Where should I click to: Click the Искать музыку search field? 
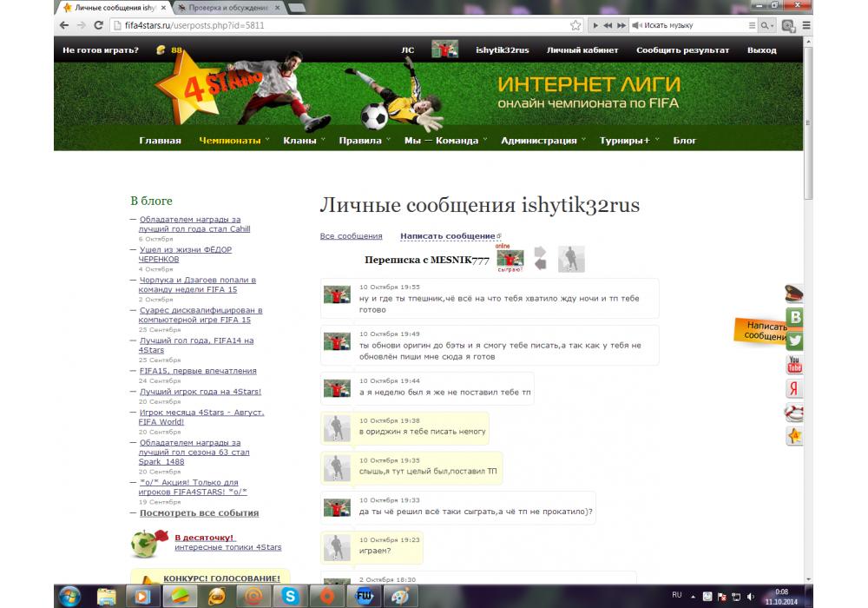(690, 25)
